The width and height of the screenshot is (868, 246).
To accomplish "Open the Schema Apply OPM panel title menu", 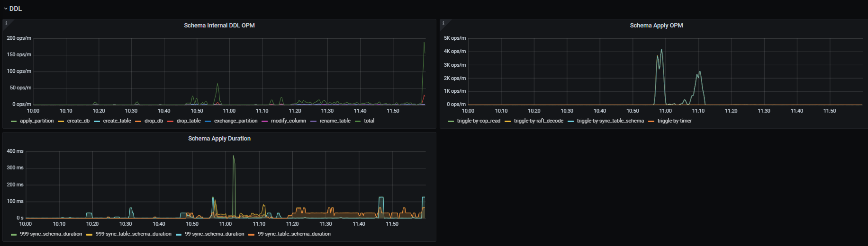I will click(x=656, y=26).
